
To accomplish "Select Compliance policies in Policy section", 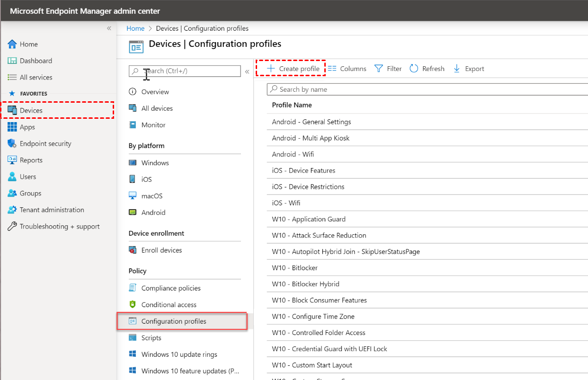I will click(x=171, y=288).
